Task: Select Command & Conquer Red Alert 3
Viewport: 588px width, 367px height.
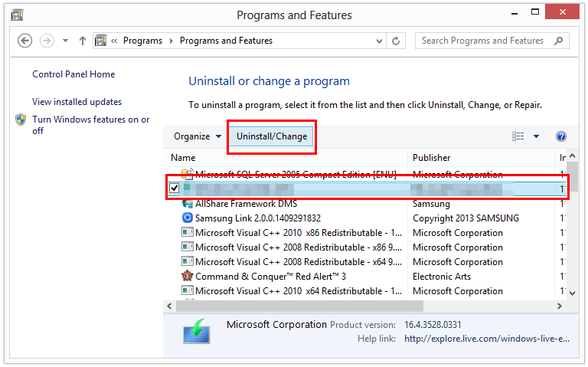Action: click(x=270, y=277)
